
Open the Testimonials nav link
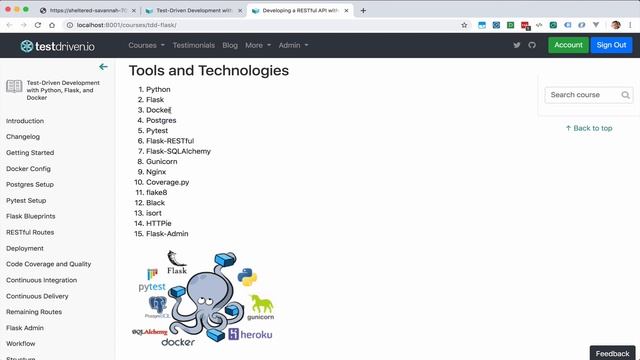point(193,45)
